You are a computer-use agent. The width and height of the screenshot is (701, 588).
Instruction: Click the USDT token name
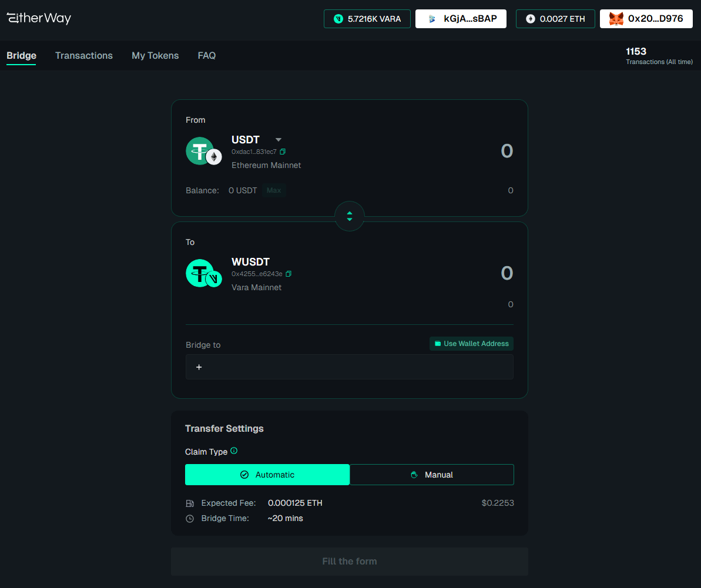pos(246,140)
